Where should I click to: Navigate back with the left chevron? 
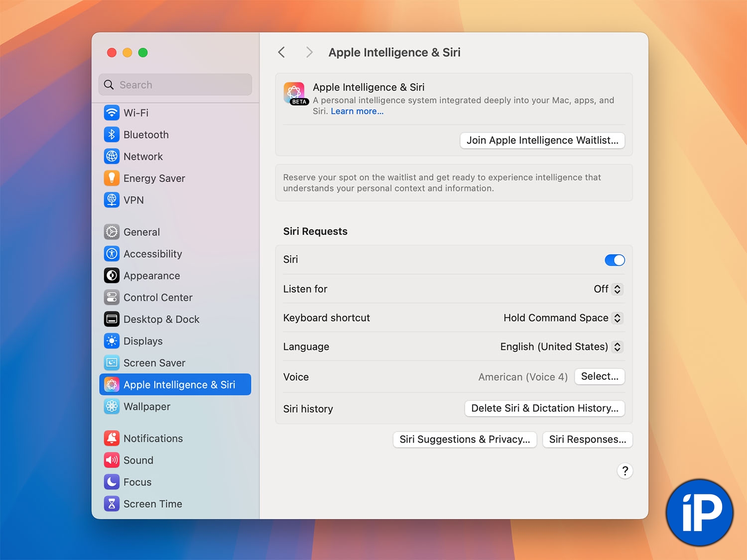[282, 52]
